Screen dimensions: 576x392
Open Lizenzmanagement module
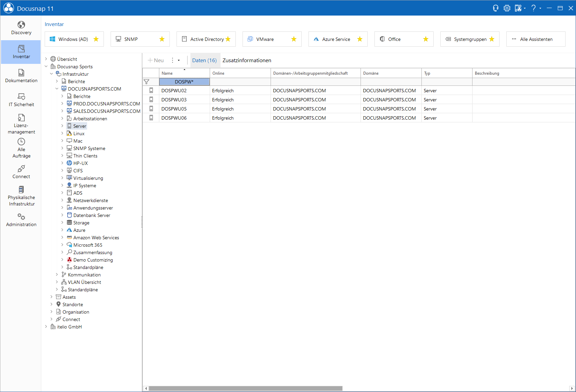coord(21,124)
